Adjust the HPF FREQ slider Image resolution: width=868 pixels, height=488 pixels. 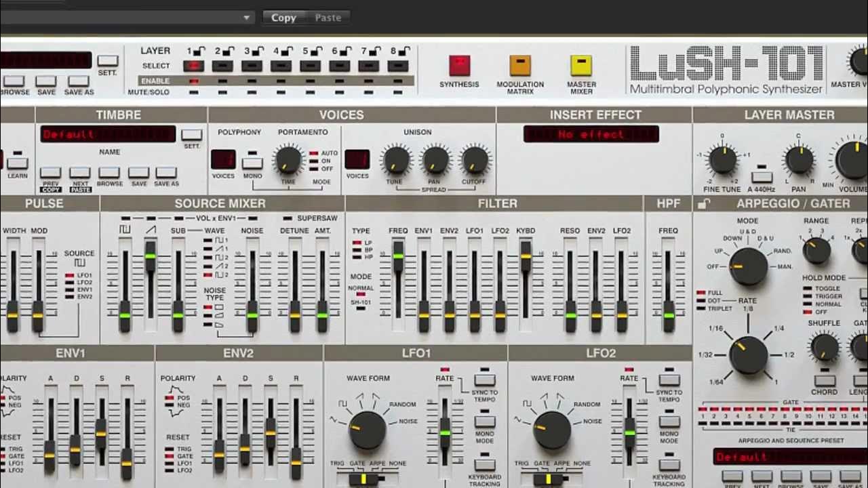tap(669, 317)
